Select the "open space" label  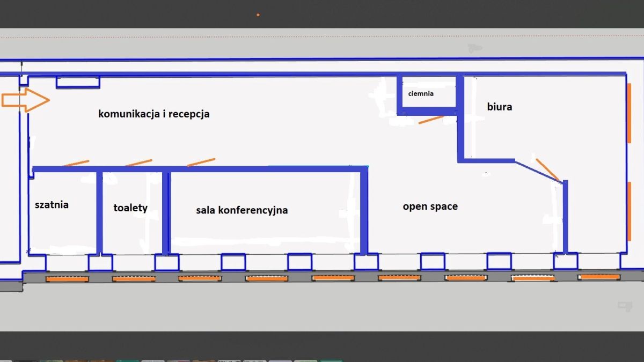tap(430, 206)
